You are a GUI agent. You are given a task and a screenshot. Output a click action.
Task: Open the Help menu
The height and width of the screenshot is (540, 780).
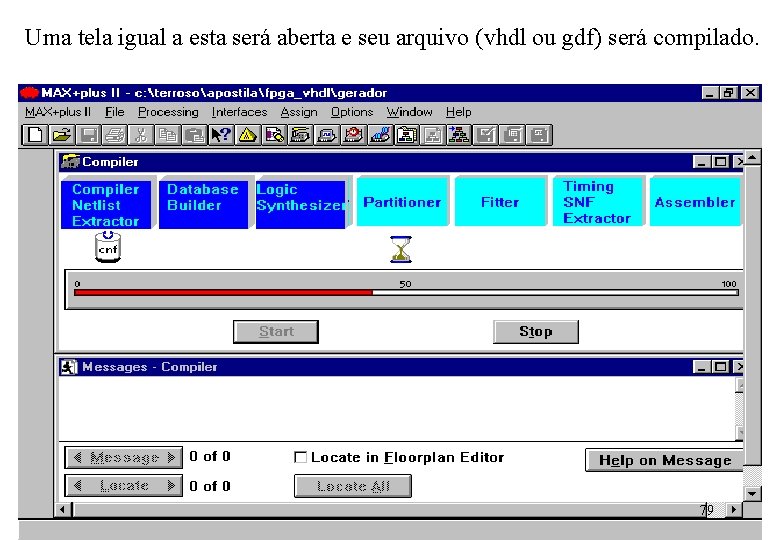point(459,112)
